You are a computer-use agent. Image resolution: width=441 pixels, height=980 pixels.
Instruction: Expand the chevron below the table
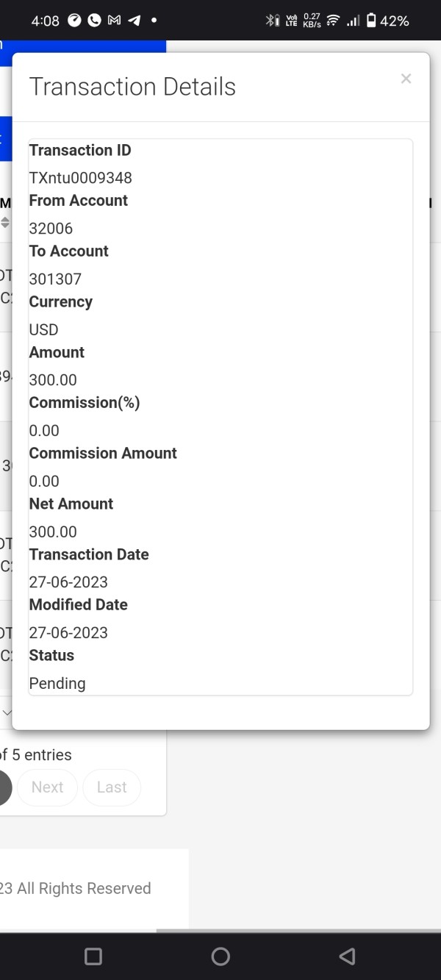tap(6, 712)
